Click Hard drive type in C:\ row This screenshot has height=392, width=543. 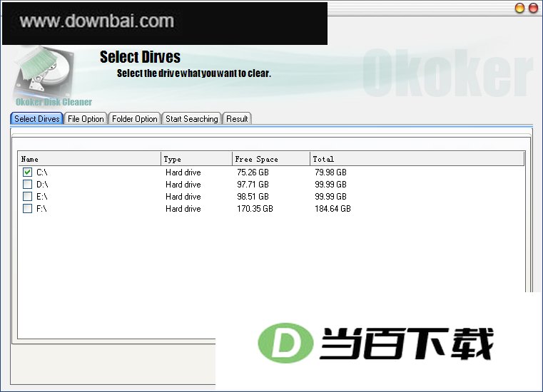[x=183, y=172]
